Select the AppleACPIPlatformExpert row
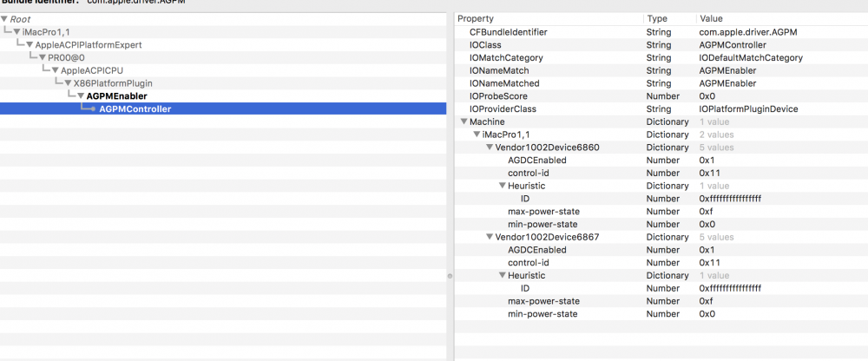This screenshot has height=361, width=868. [x=223, y=45]
